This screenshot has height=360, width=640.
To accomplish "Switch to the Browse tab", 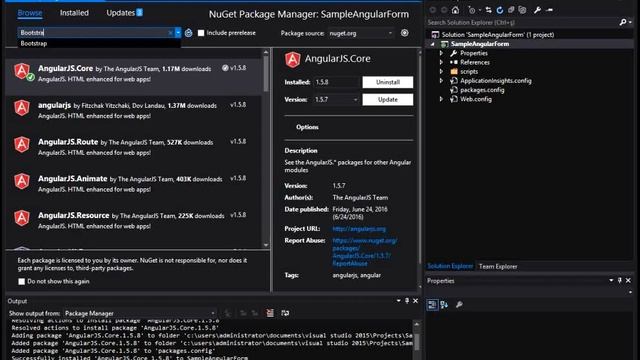I will pyautogui.click(x=30, y=13).
